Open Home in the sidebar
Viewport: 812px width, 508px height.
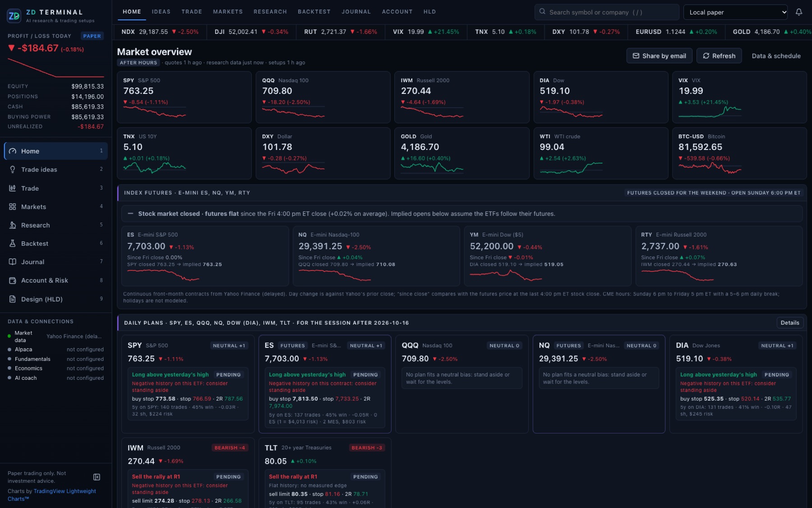click(x=56, y=151)
